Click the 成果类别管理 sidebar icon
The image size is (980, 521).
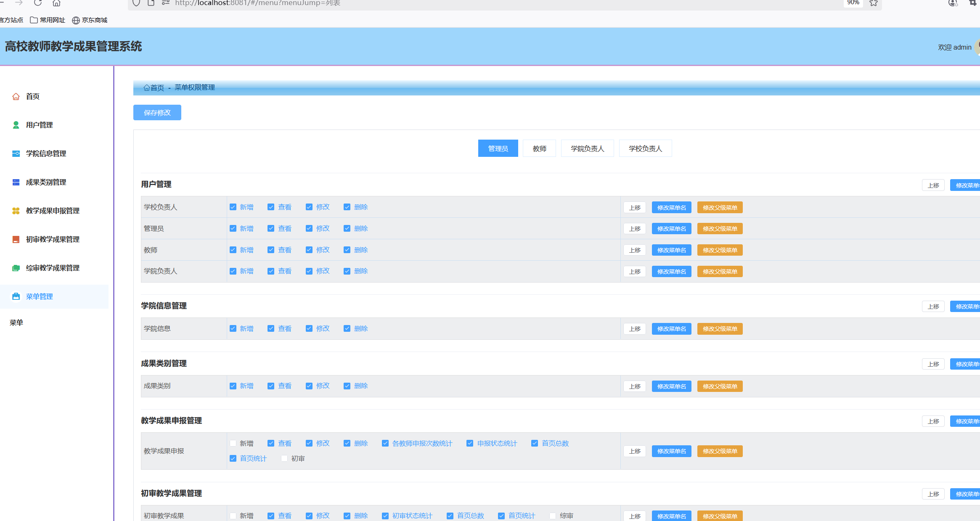[16, 182]
